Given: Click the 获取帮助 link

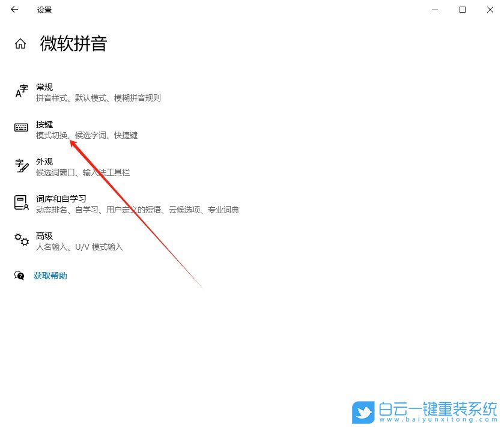Looking at the screenshot, I should (50, 276).
